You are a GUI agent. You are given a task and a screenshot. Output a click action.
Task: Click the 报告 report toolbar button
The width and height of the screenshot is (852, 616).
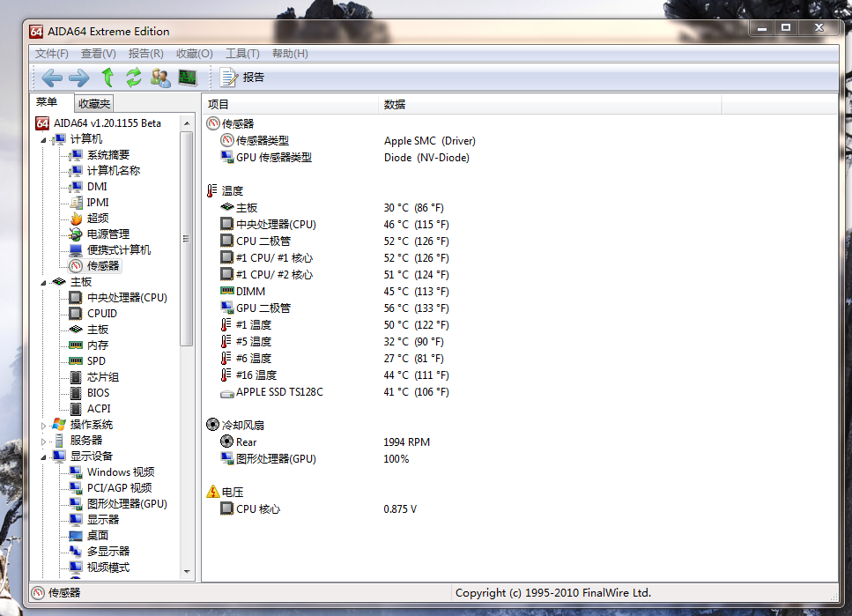tap(242, 78)
